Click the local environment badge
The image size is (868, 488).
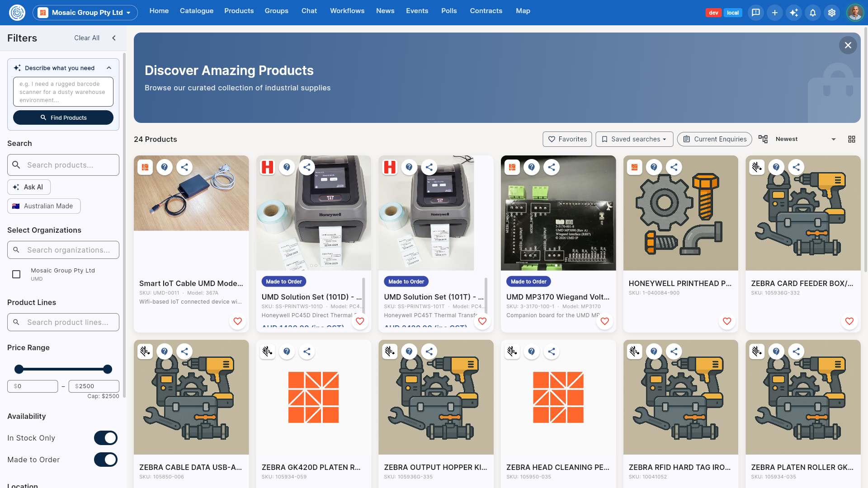[733, 13]
